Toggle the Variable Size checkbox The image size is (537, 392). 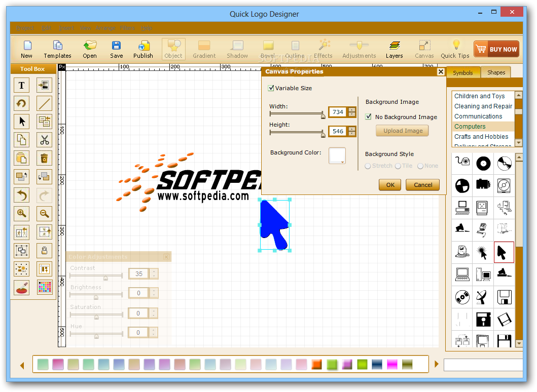(271, 88)
